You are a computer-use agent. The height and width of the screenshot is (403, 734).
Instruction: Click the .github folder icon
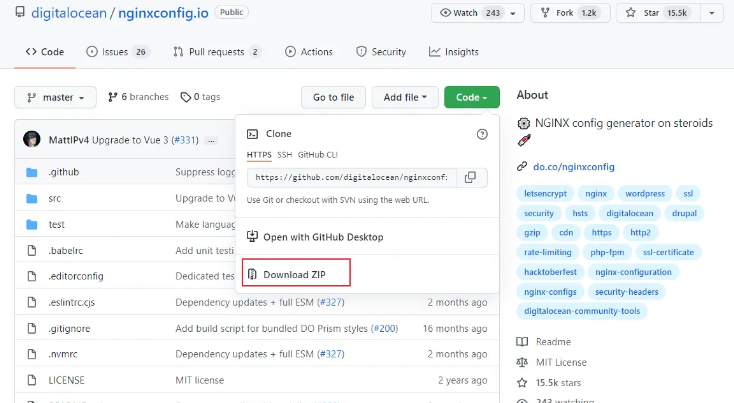(x=32, y=172)
